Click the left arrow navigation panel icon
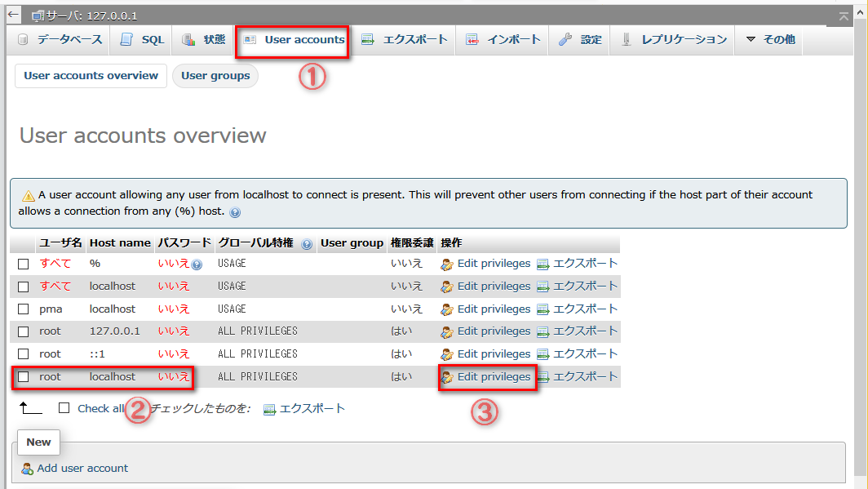 coord(11,15)
